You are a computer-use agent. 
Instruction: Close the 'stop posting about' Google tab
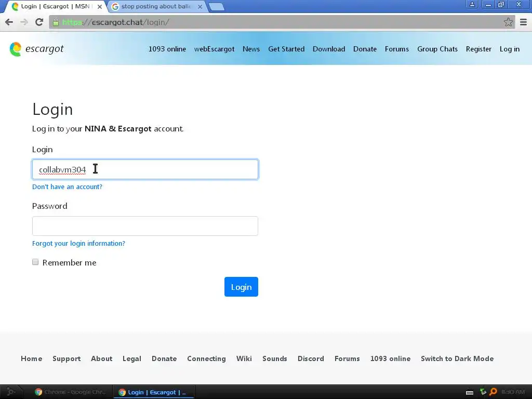pyautogui.click(x=200, y=6)
